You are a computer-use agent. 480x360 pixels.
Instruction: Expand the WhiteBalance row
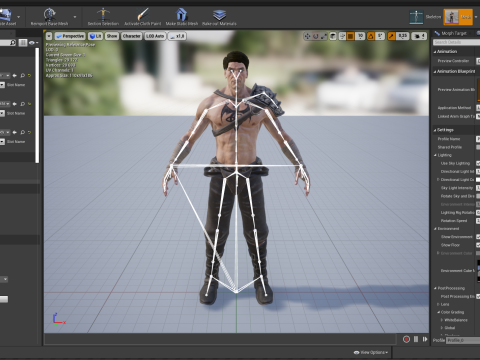(x=442, y=320)
